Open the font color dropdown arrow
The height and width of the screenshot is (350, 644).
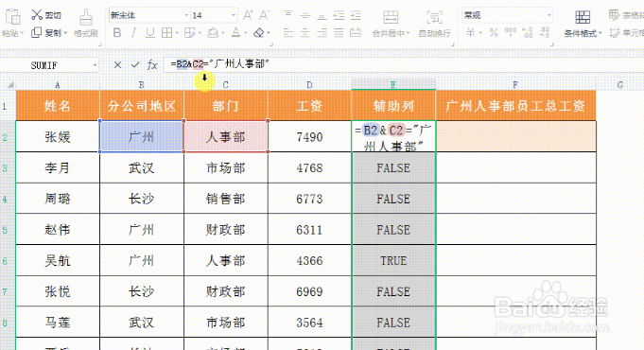246,33
